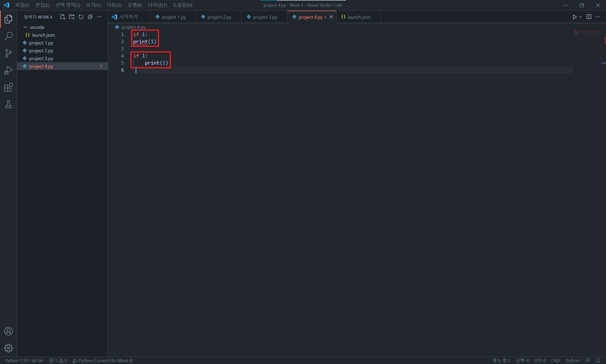Toggle split editor layout
This screenshot has width=606, height=364.
pos(588,17)
